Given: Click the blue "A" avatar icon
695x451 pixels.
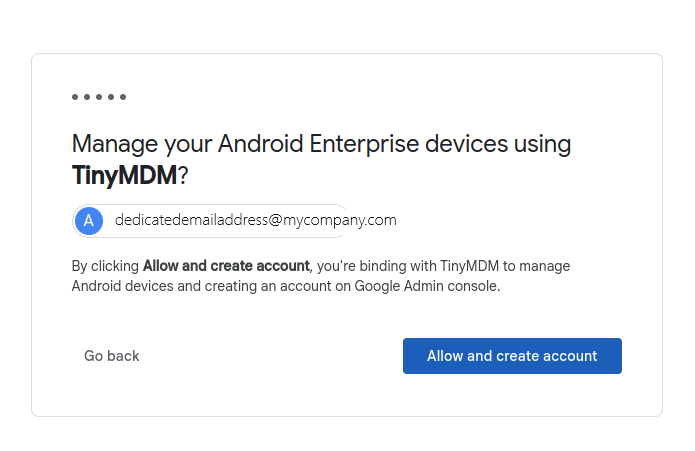Looking at the screenshot, I should 89,220.
